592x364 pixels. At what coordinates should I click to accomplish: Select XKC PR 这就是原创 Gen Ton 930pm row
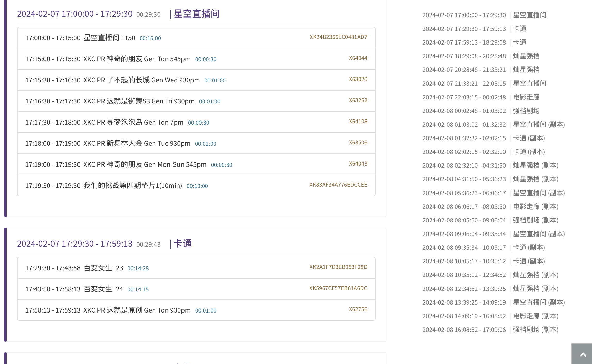(137, 310)
